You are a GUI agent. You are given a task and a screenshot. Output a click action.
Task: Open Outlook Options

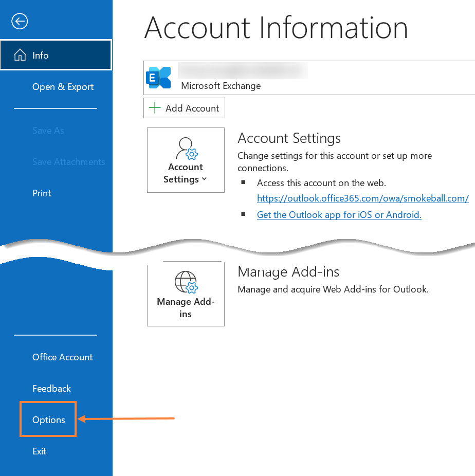tap(48, 420)
